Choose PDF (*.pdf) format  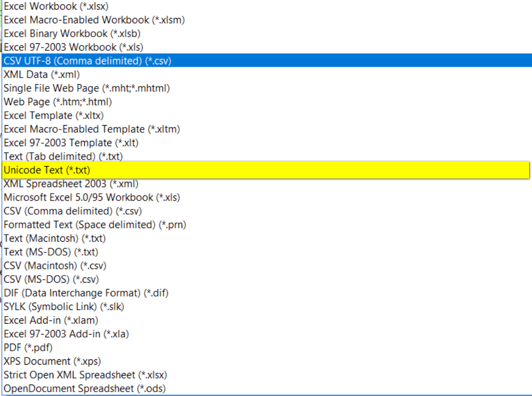tap(267, 347)
